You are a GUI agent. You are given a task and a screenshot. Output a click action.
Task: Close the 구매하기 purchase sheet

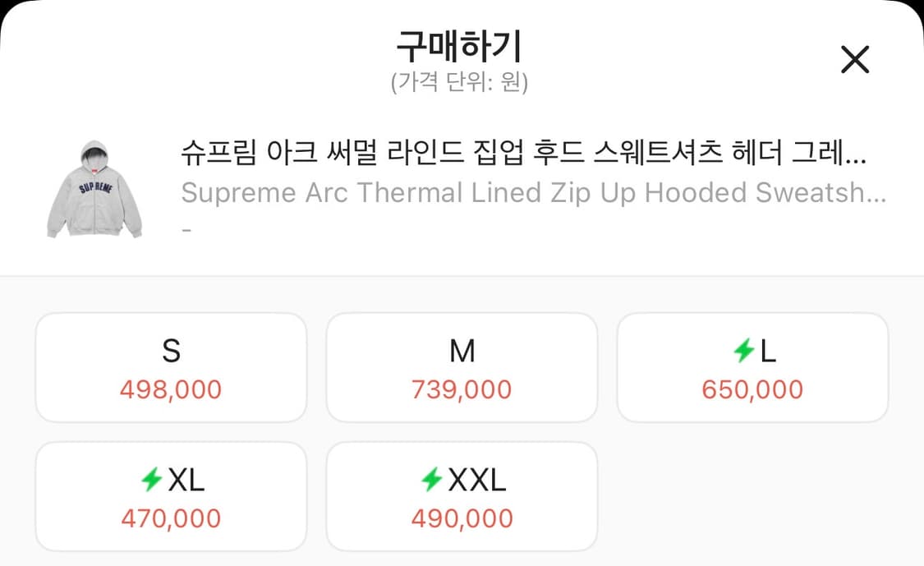coord(855,59)
